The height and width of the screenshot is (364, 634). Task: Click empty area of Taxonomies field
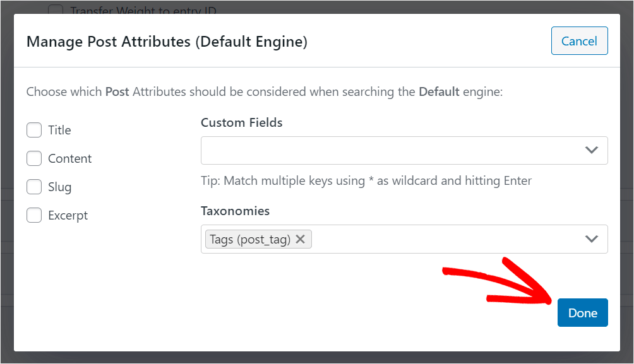click(x=445, y=239)
